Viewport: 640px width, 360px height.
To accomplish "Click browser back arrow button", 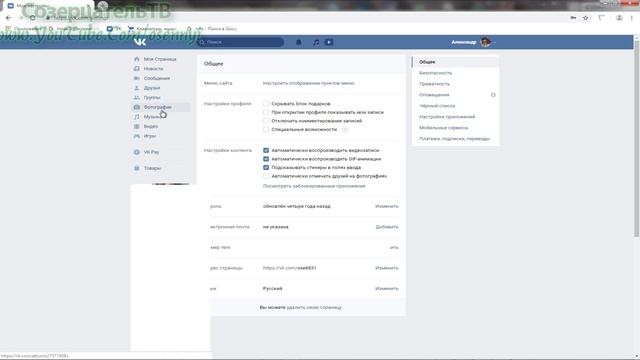I will click(x=9, y=18).
